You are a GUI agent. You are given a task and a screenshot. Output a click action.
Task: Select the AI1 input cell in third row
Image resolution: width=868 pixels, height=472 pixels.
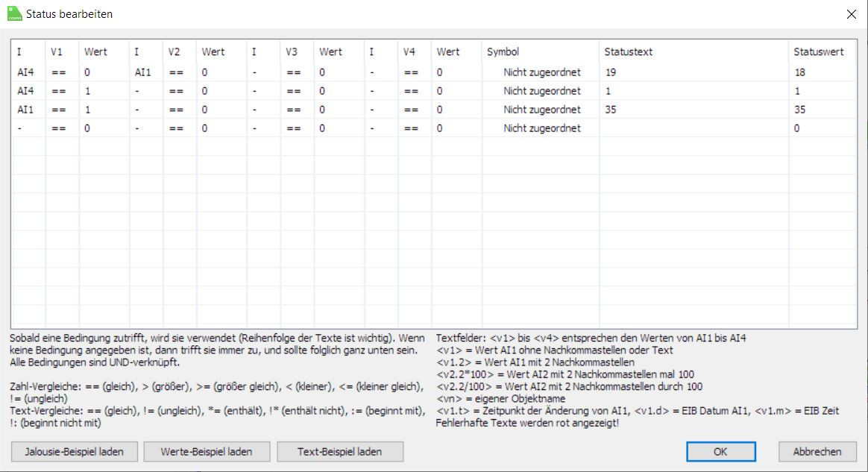pos(29,110)
